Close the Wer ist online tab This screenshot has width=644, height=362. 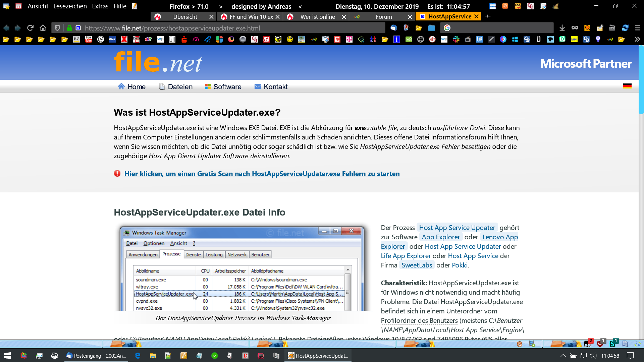point(344,17)
